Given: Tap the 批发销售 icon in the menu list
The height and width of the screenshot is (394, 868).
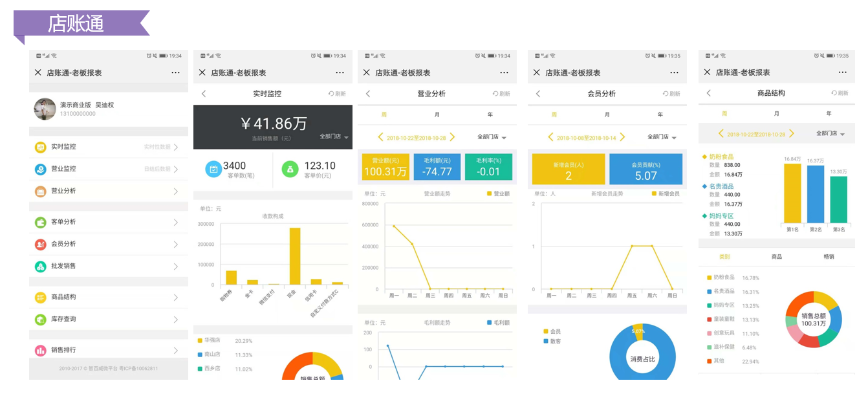Looking at the screenshot, I should tap(40, 266).
